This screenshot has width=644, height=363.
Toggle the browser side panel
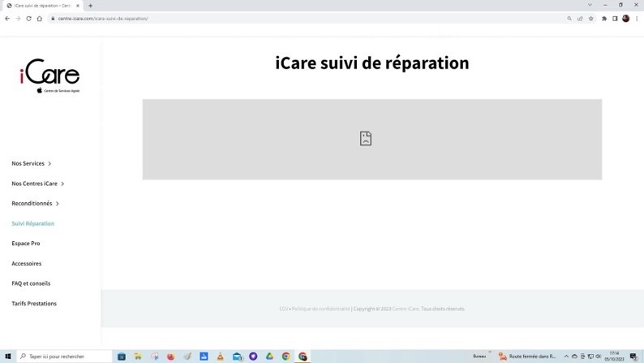(x=615, y=19)
